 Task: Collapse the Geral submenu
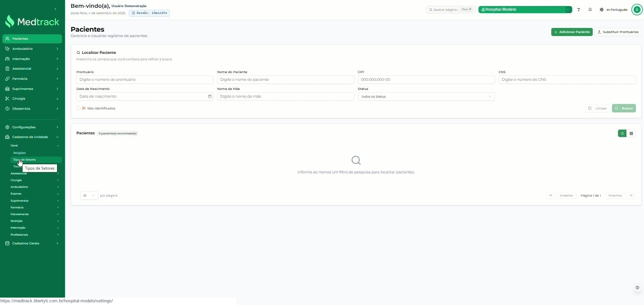pyautogui.click(x=35, y=145)
